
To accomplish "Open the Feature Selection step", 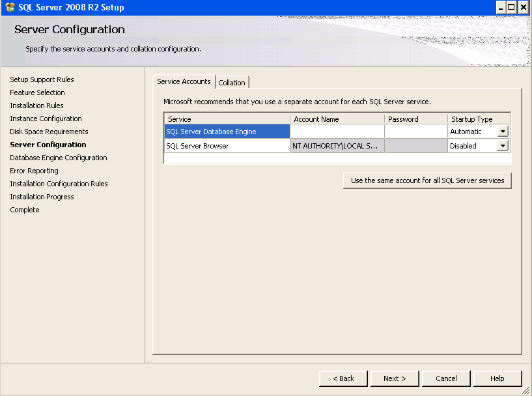I will (x=37, y=92).
